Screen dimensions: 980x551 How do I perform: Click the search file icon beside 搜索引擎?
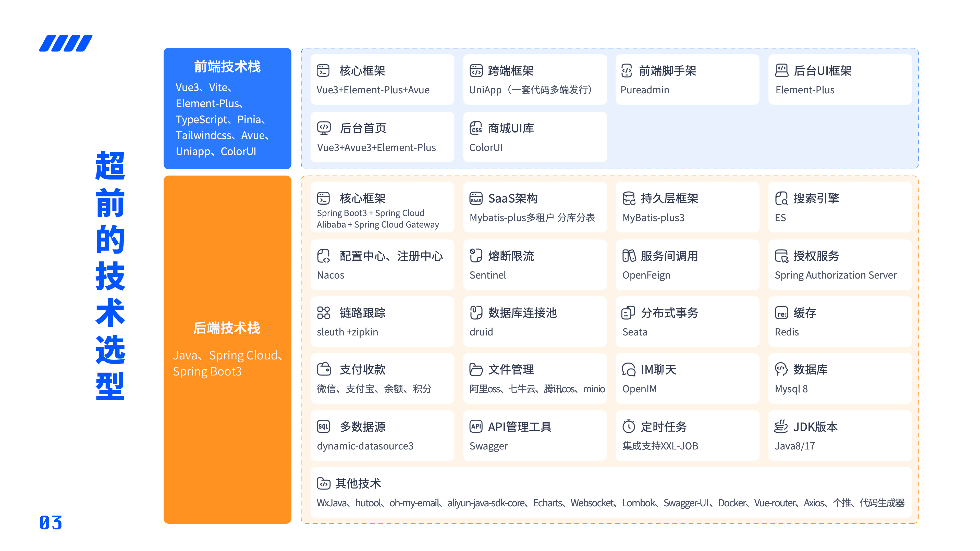point(781,198)
